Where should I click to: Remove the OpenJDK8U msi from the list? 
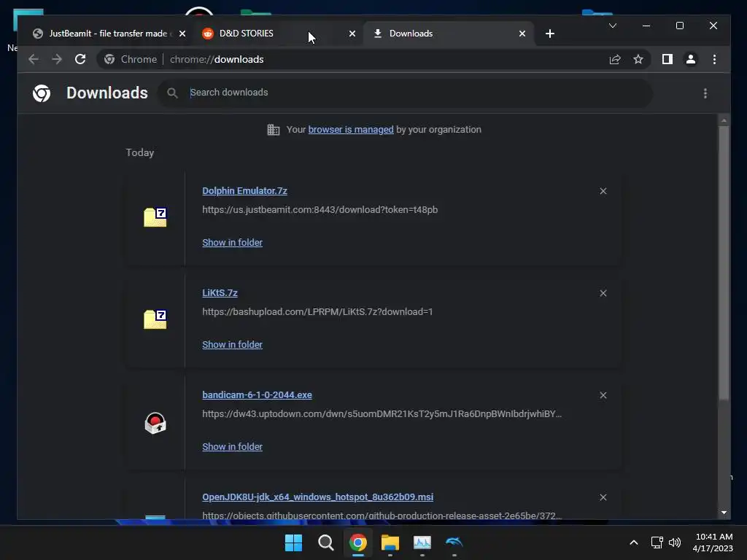(x=603, y=497)
